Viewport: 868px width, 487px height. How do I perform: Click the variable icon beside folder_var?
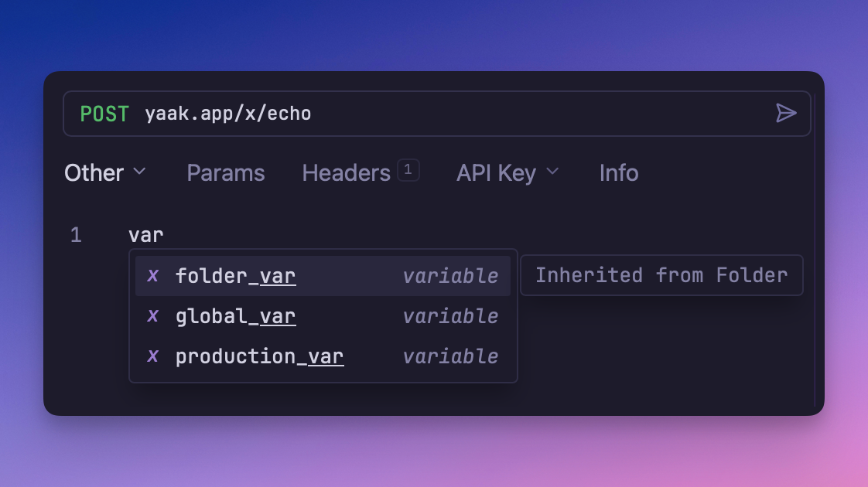tap(153, 276)
